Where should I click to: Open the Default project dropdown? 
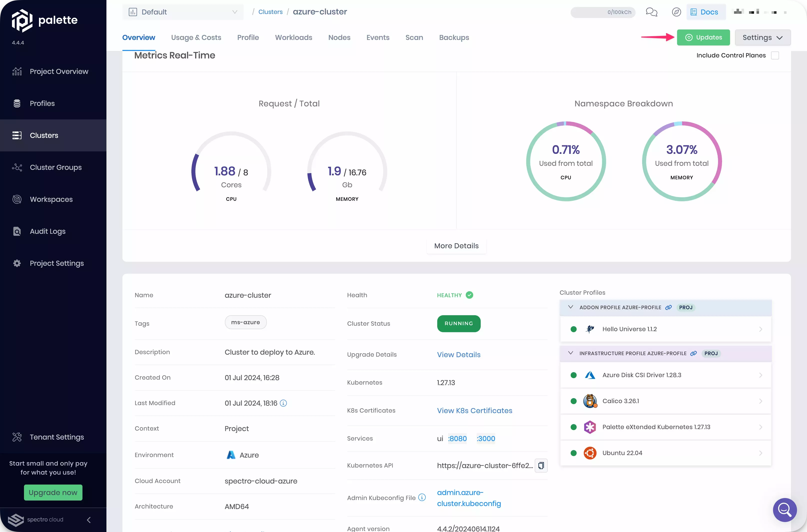(183, 12)
